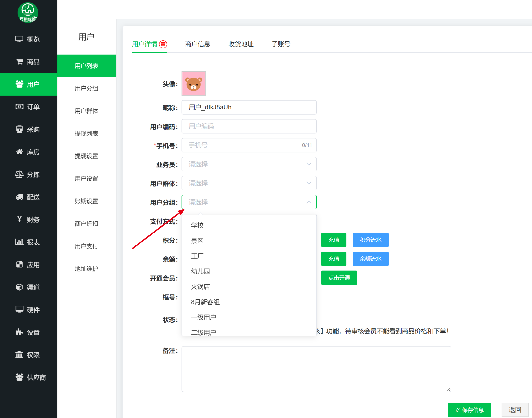Open the 业务员 salesperson dropdown
532x418 pixels.
pyautogui.click(x=249, y=164)
